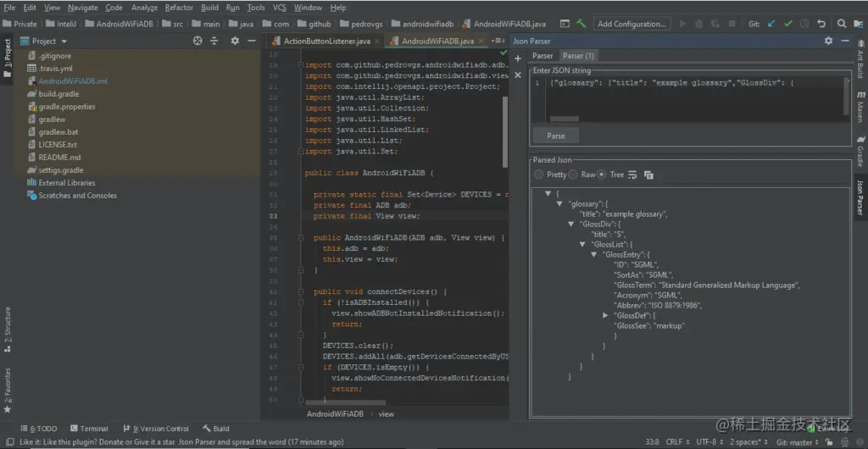Click the Add Configuration... button
Image resolution: width=868 pixels, height=449 pixels.
[x=632, y=24]
